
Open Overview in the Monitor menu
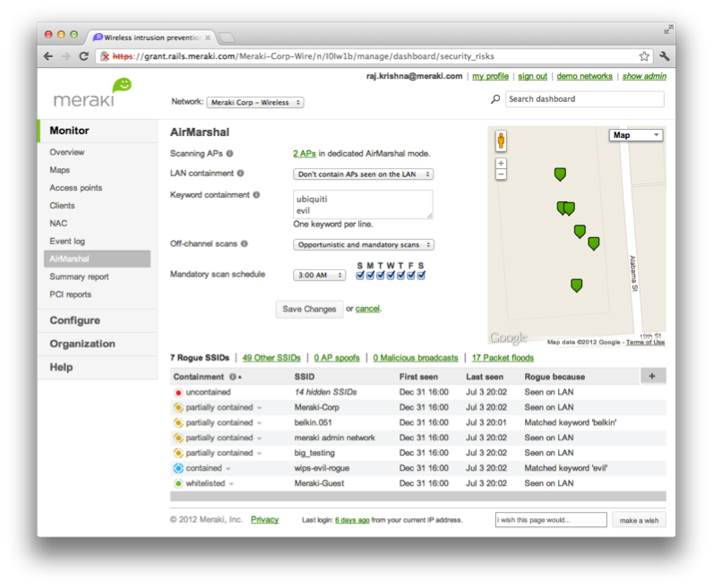pyautogui.click(x=67, y=152)
